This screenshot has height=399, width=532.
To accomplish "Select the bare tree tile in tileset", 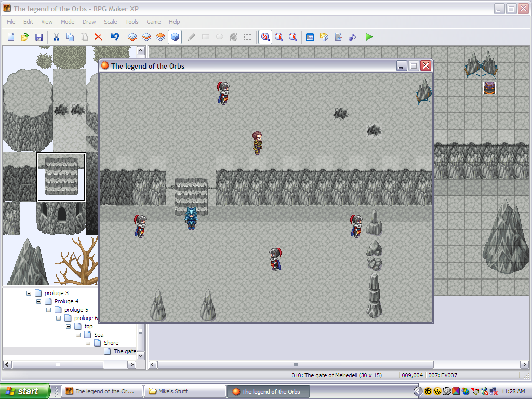I will pyautogui.click(x=76, y=260).
